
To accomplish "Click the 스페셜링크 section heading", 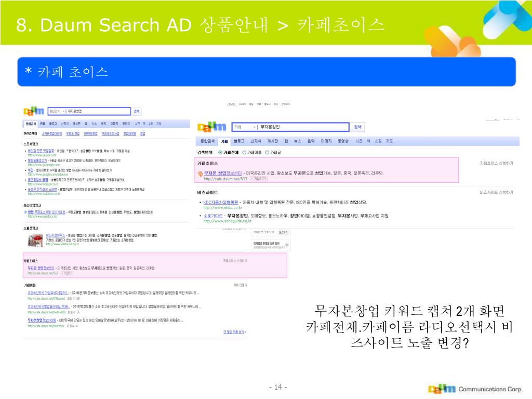I will pos(31,228).
